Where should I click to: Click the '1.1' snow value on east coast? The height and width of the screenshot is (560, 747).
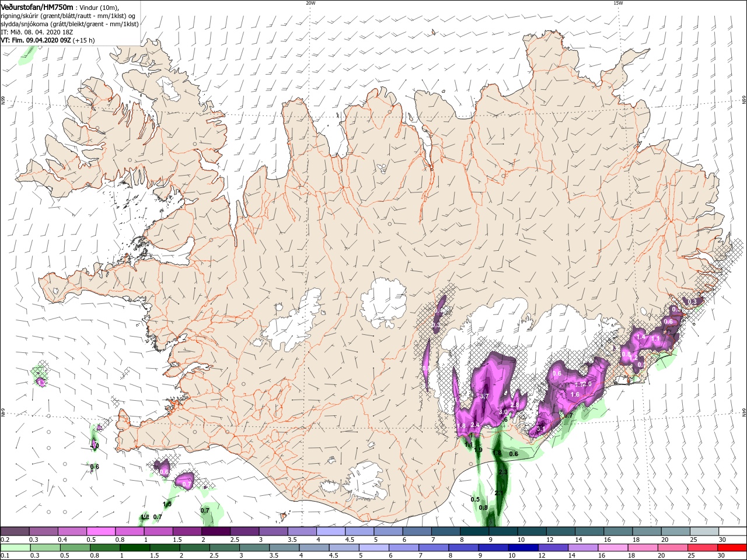[x=656, y=338]
